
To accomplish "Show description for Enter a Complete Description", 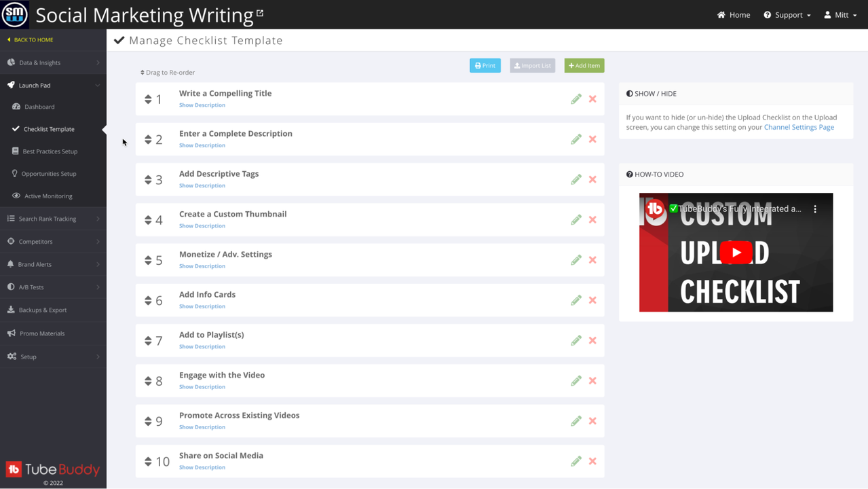I will (202, 145).
